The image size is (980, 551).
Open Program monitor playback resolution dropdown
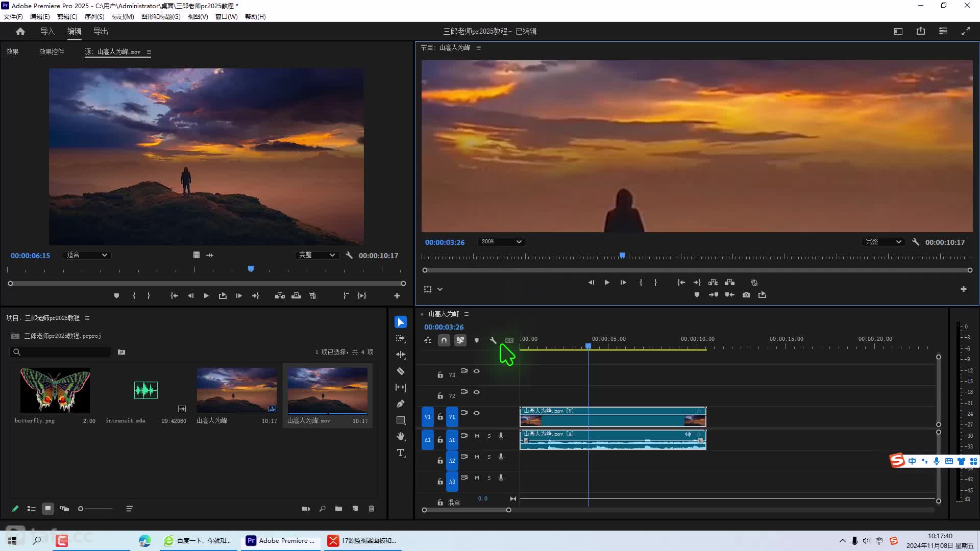[884, 242]
